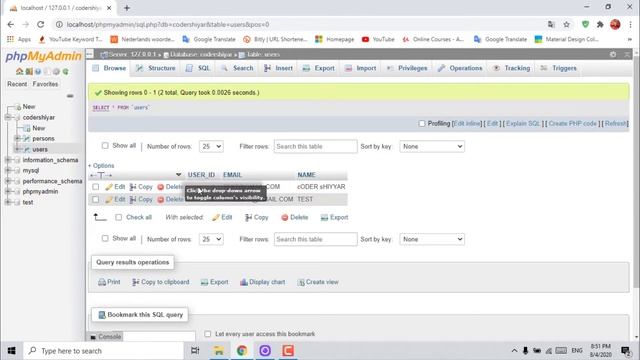Click Create view icon
This screenshot has height=360, width=640.
pos(301,282)
